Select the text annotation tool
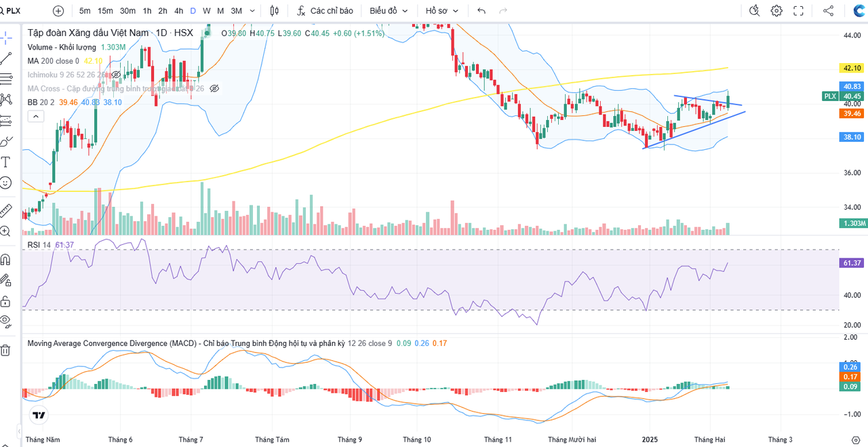This screenshot has height=447, width=868. [x=5, y=161]
